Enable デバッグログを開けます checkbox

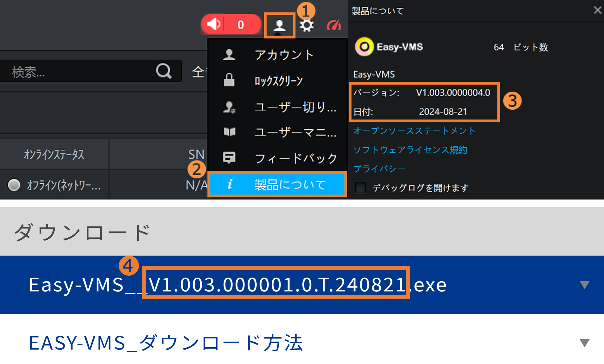(x=361, y=187)
